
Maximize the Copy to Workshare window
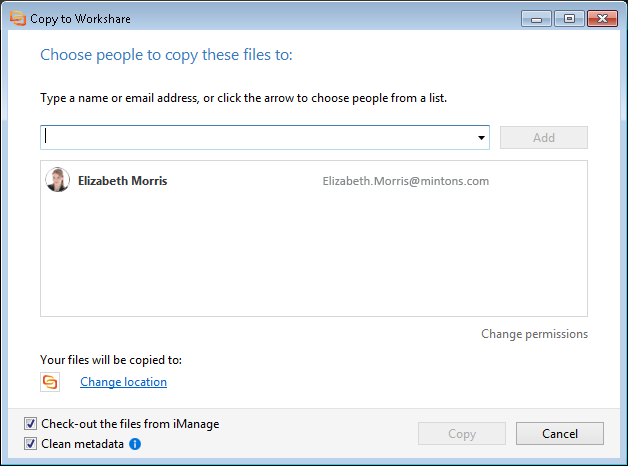pyautogui.click(x=569, y=19)
